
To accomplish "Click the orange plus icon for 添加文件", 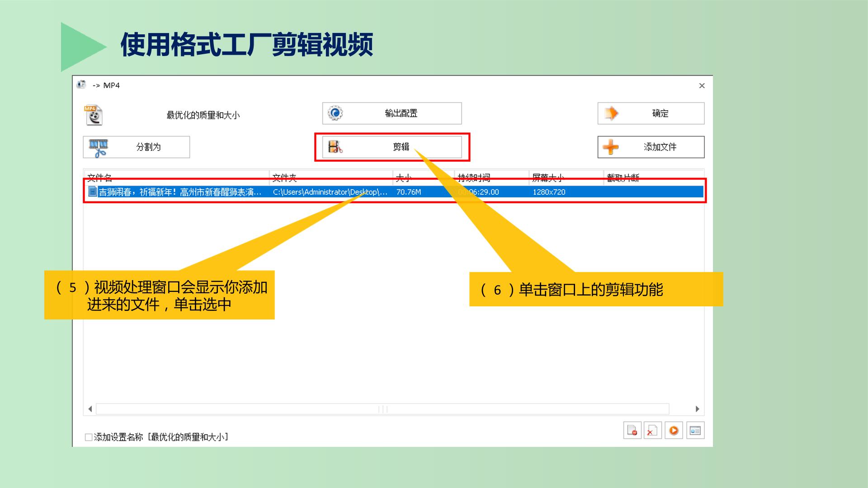I will pyautogui.click(x=611, y=147).
